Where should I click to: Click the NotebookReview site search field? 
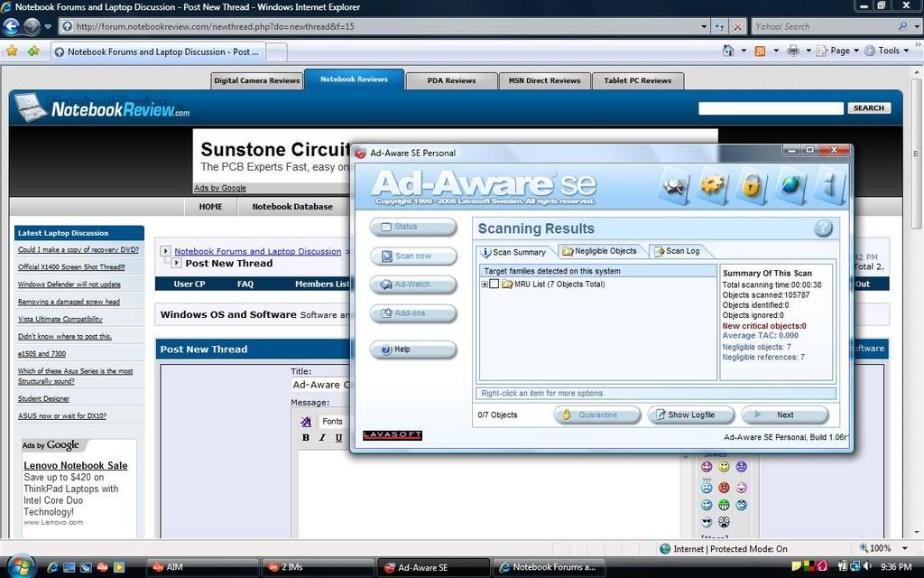(771, 108)
